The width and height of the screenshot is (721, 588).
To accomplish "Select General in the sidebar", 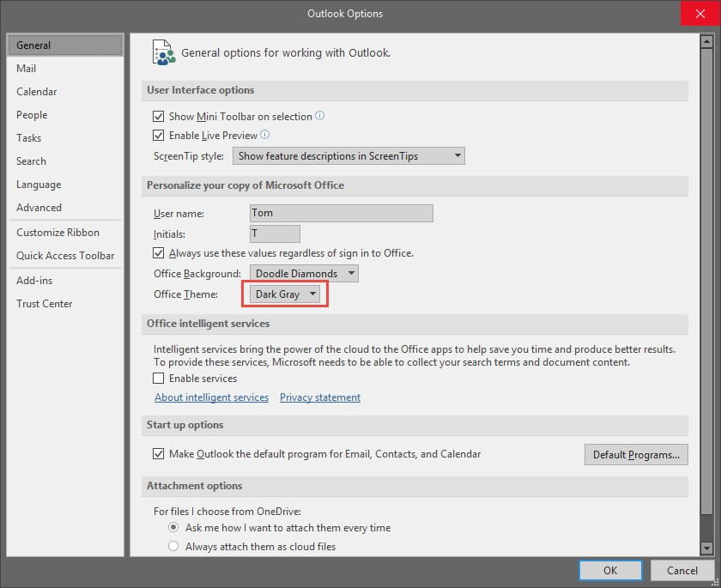I will 65,45.
